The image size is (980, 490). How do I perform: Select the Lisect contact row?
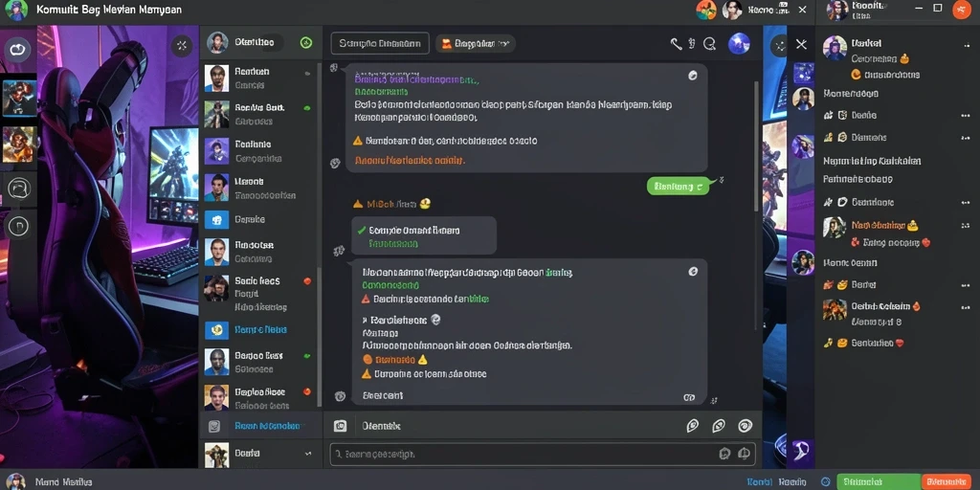[x=259, y=188]
